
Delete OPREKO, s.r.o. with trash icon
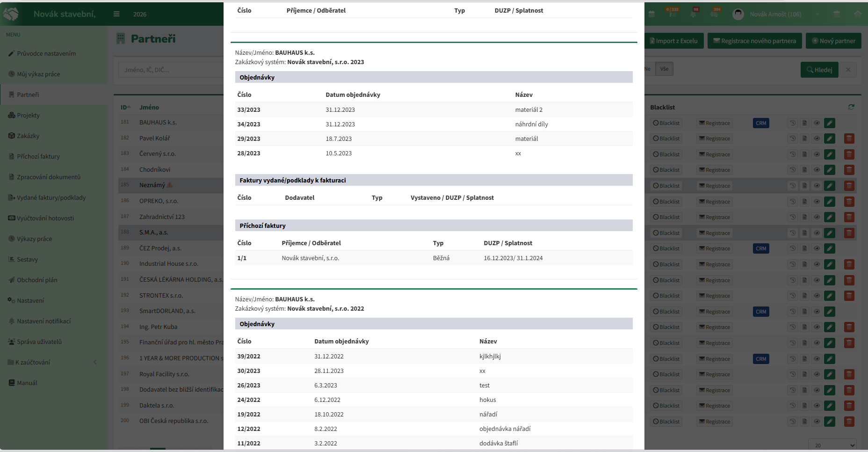(x=849, y=202)
